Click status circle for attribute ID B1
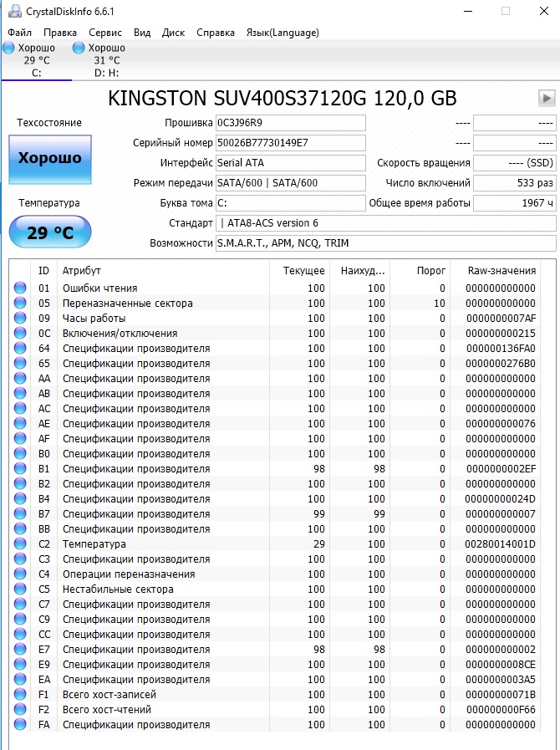 (20, 468)
